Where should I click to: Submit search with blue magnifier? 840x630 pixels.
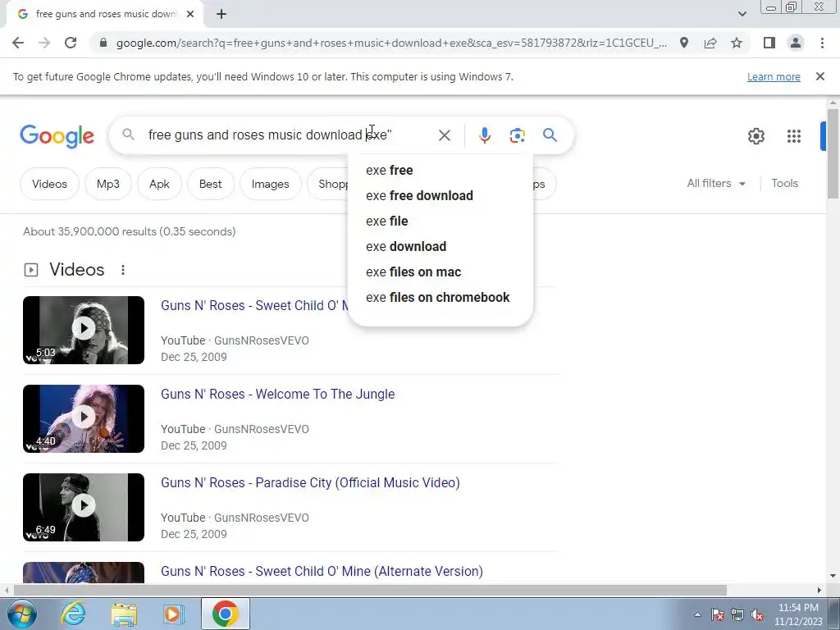[550, 135]
